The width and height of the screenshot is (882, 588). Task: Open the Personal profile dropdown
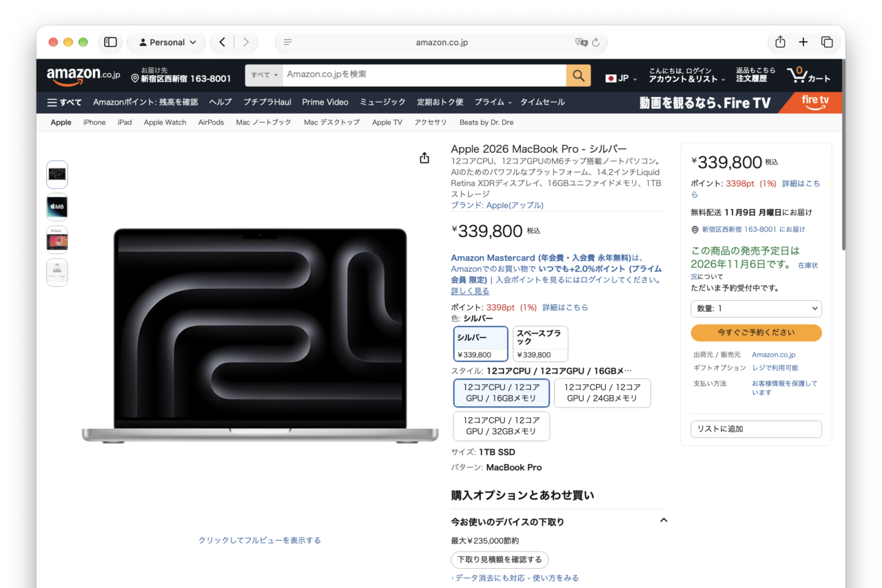click(167, 42)
